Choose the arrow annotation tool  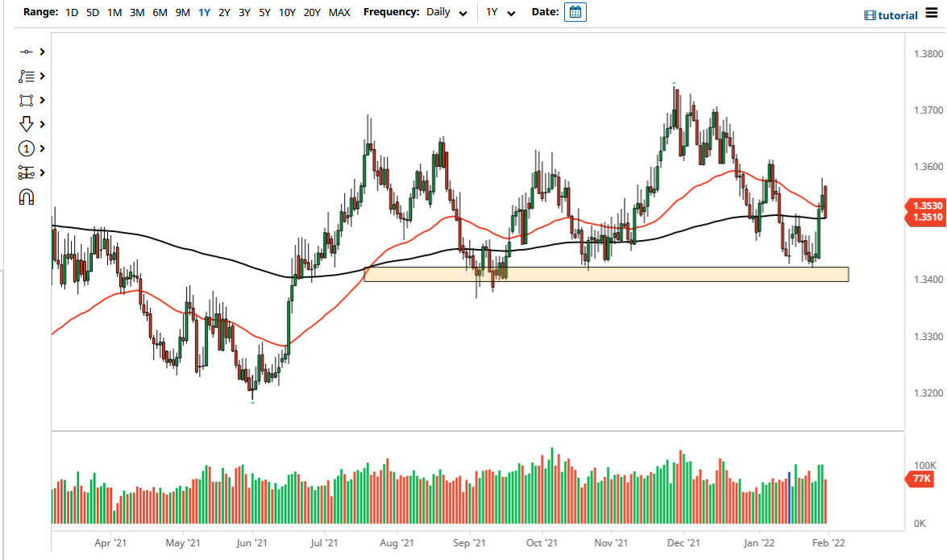pos(28,124)
